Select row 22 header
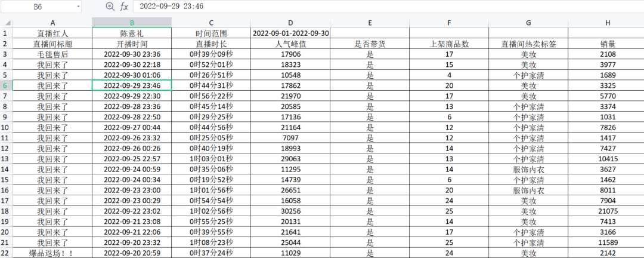644x258 pixels. coord(6,253)
